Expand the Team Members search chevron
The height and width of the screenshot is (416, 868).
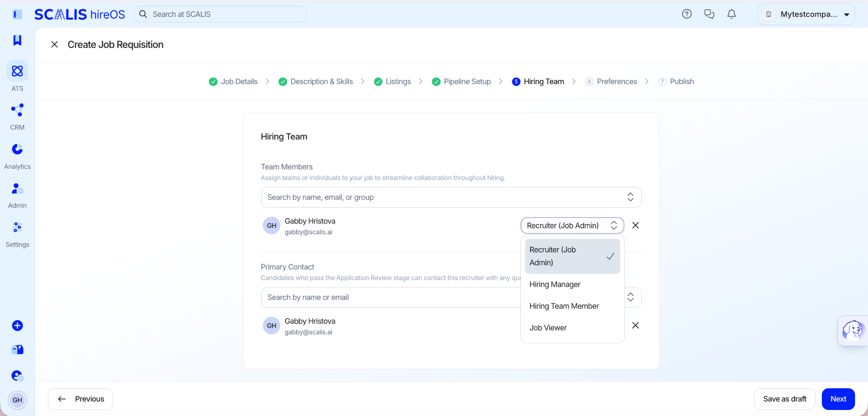pyautogui.click(x=631, y=197)
